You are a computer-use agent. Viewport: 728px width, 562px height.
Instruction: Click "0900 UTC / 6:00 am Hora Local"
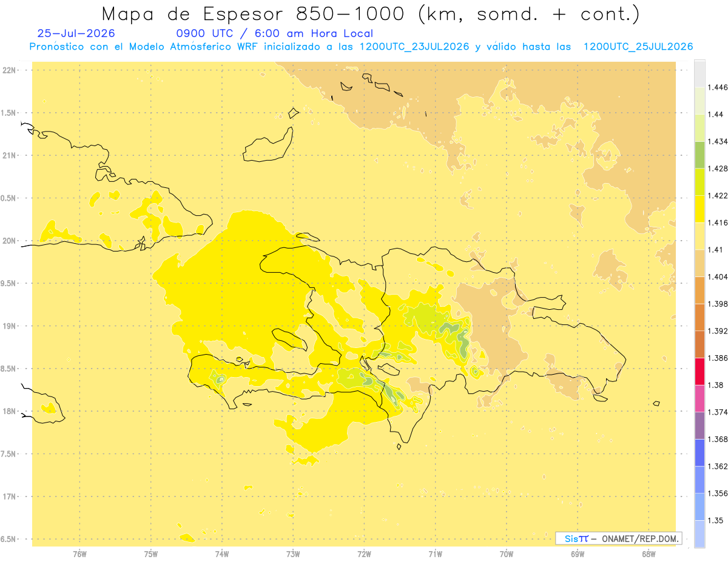(274, 34)
